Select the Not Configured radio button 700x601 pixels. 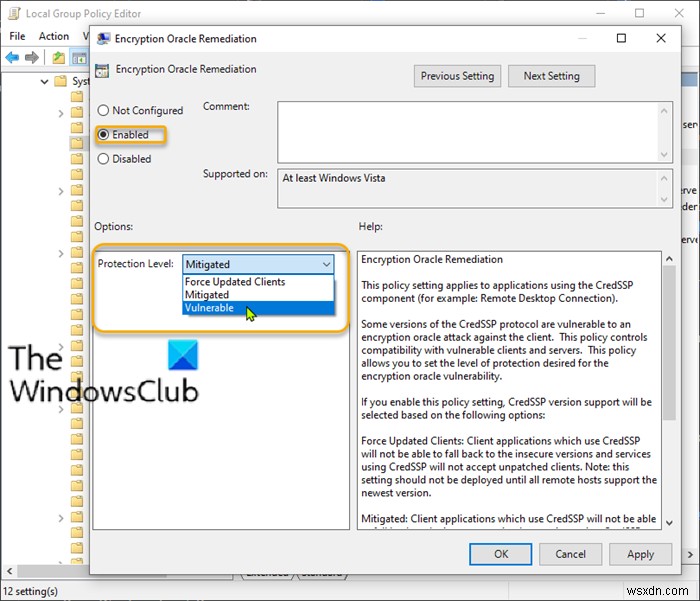103,110
